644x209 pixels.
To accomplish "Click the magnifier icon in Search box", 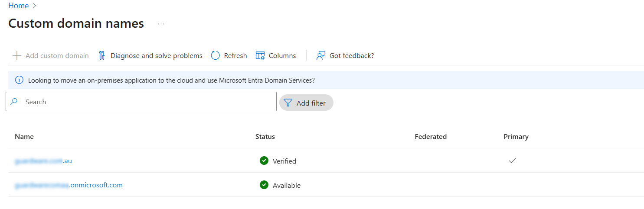I will (14, 102).
